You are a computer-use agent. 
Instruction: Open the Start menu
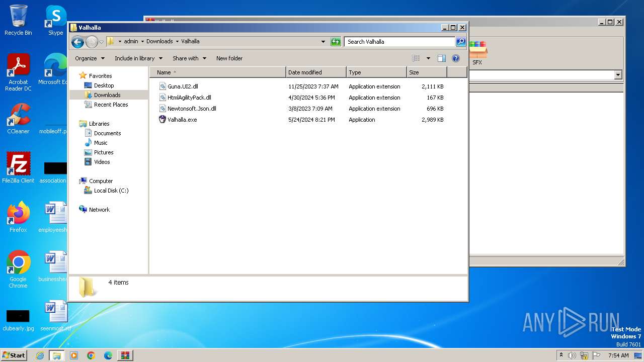[14, 355]
